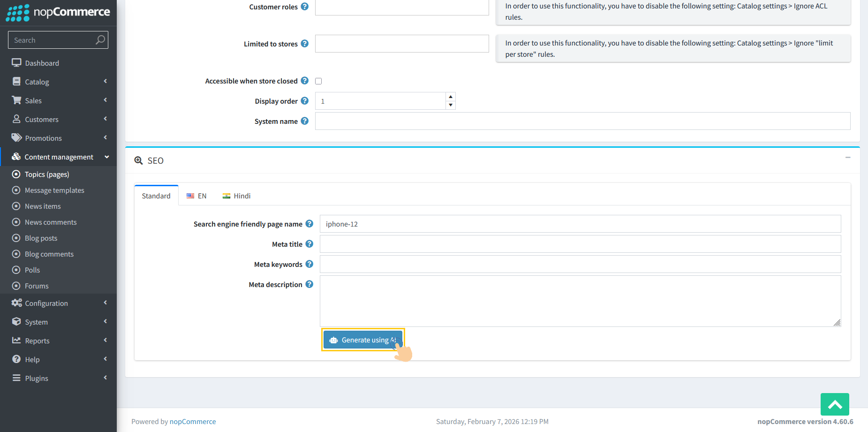Enable Accessible when store closed

(318, 81)
